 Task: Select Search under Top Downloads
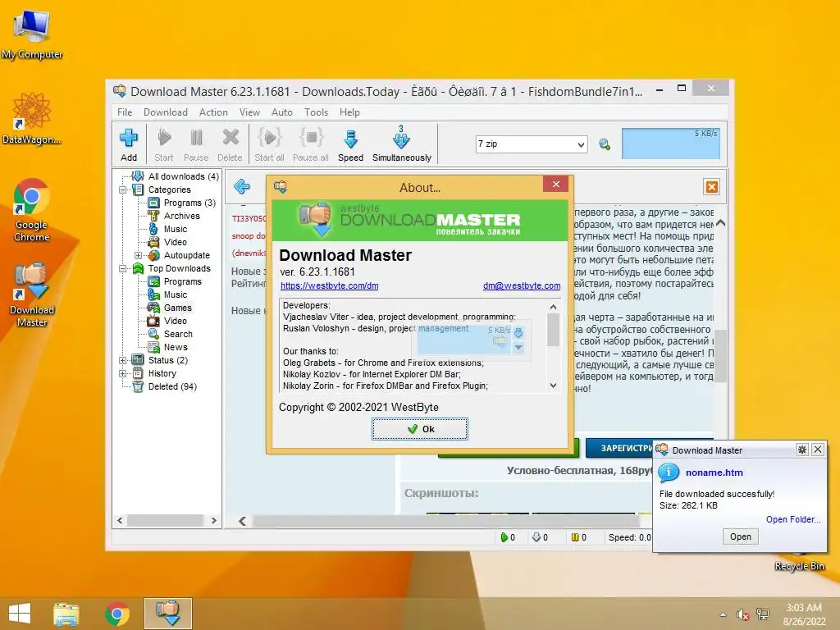tap(178, 334)
